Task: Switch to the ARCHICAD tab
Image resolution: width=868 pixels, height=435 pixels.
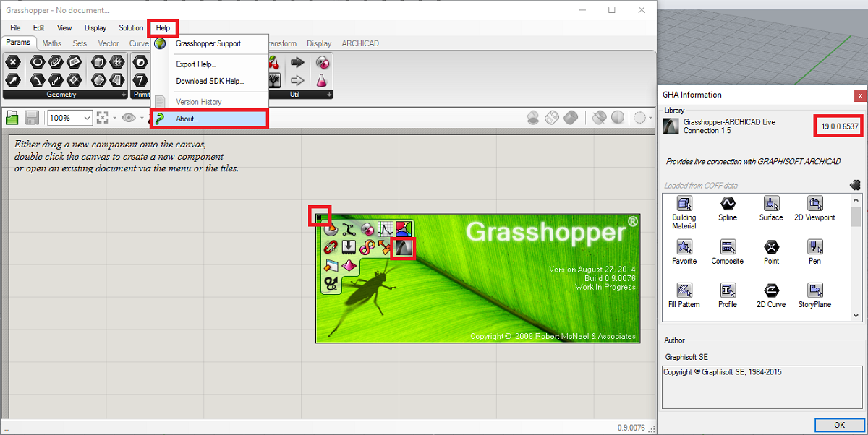Action: [360, 43]
